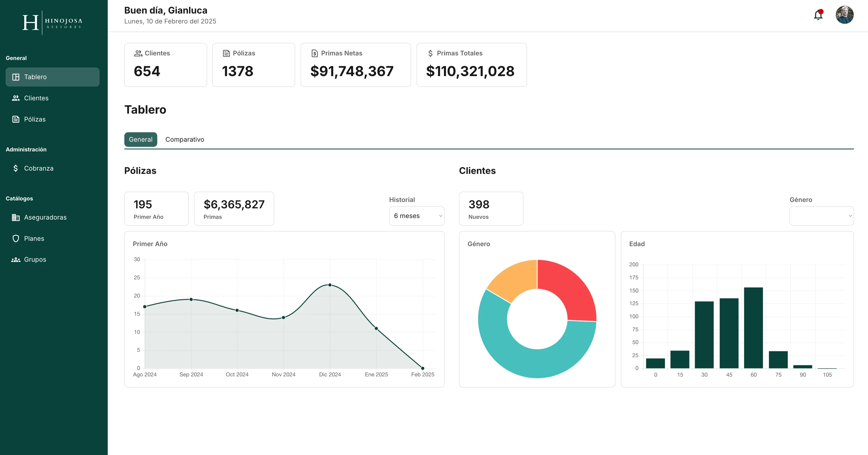
Task: Click the 'Tablero' page heading
Action: click(x=145, y=110)
